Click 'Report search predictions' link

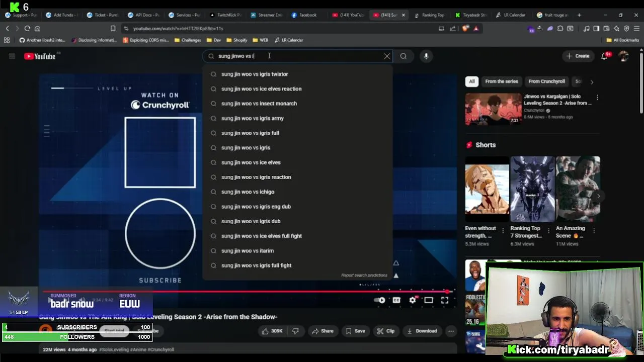click(x=364, y=276)
